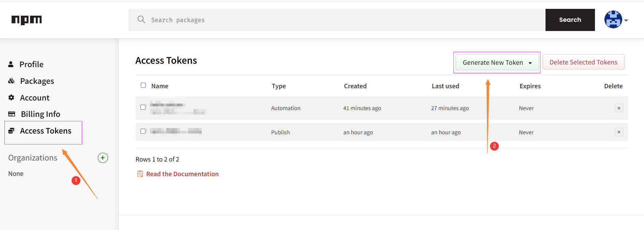Open the Read the Documentation link

(182, 174)
